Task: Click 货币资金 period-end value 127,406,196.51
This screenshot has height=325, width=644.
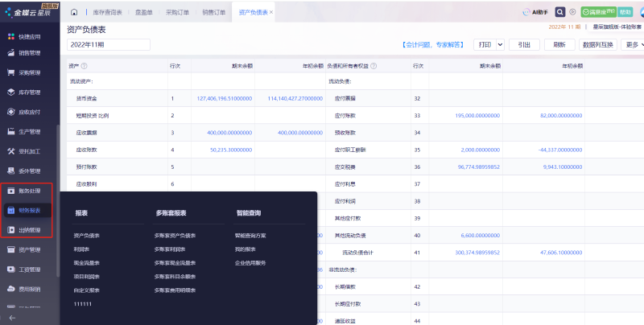Action: coord(225,98)
